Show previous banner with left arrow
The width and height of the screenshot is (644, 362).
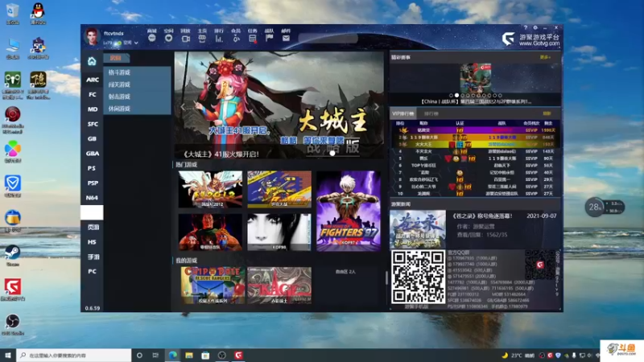tap(183, 107)
